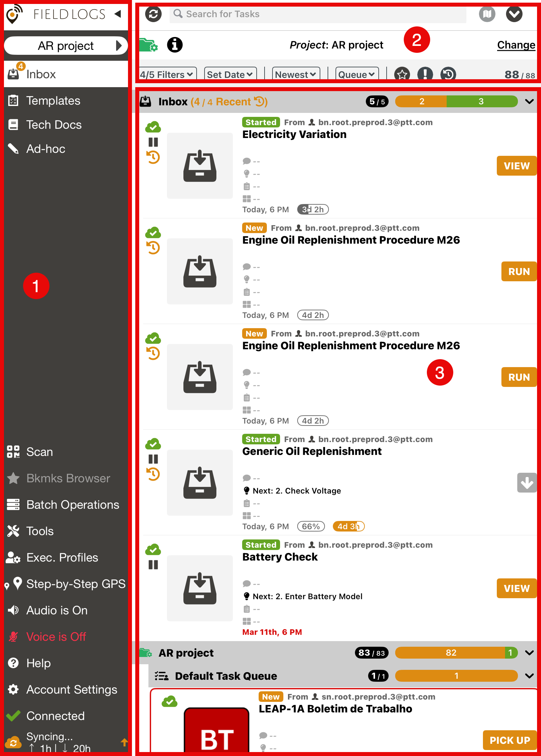This screenshot has height=756, width=541.
Task: Click download arrow for Generic Oil Replenishment
Action: coord(526,482)
